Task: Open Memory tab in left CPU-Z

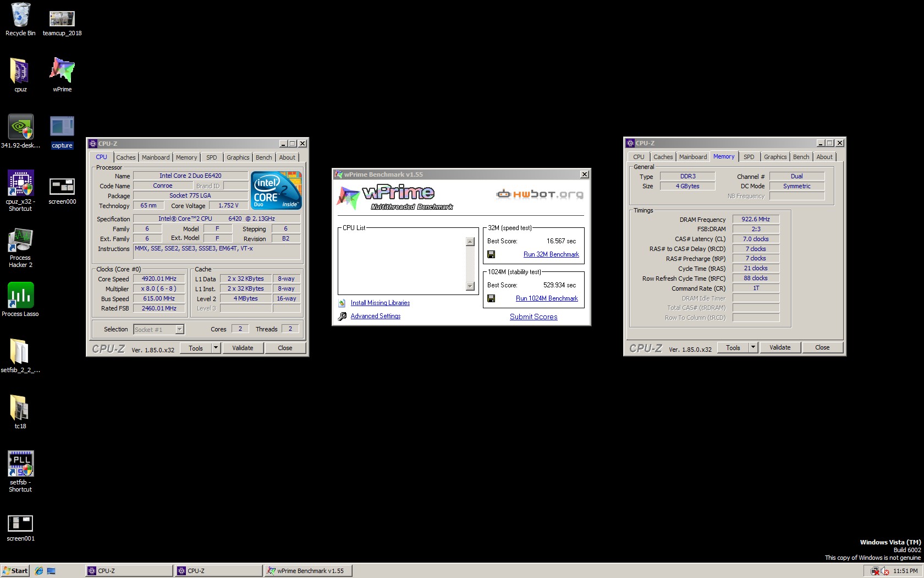Action: point(186,157)
